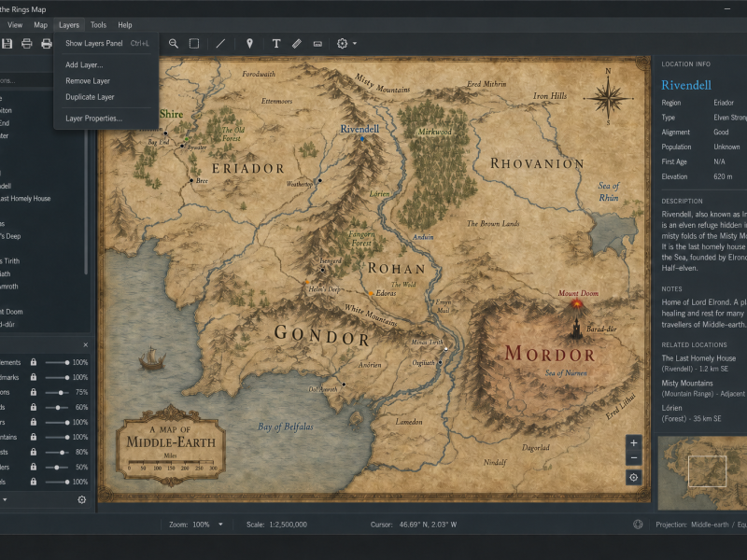Select the place marker pin tool

(249, 44)
